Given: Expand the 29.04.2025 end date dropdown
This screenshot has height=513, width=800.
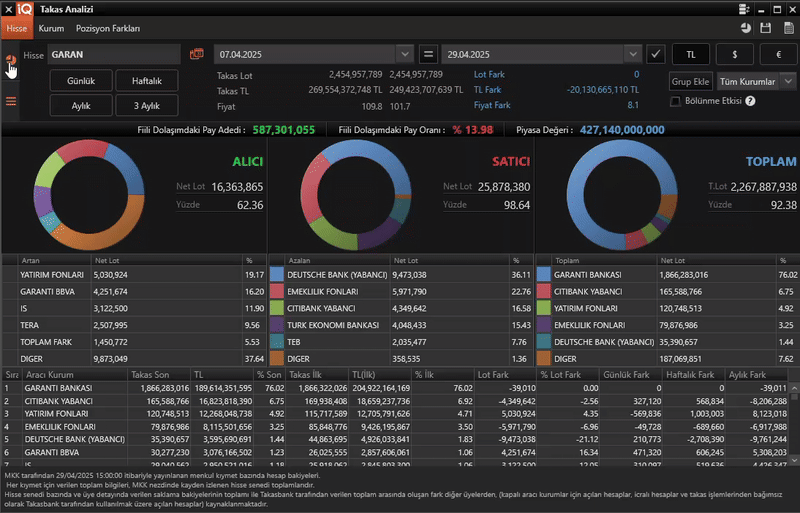Looking at the screenshot, I should point(633,54).
